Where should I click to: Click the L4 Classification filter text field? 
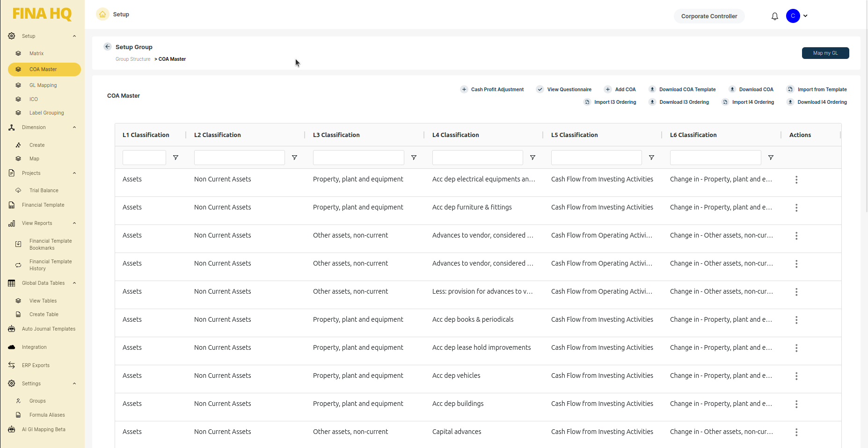(x=477, y=158)
